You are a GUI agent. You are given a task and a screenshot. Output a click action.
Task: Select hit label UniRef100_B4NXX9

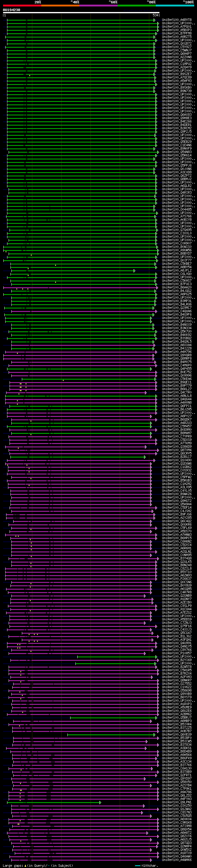click(176, 325)
